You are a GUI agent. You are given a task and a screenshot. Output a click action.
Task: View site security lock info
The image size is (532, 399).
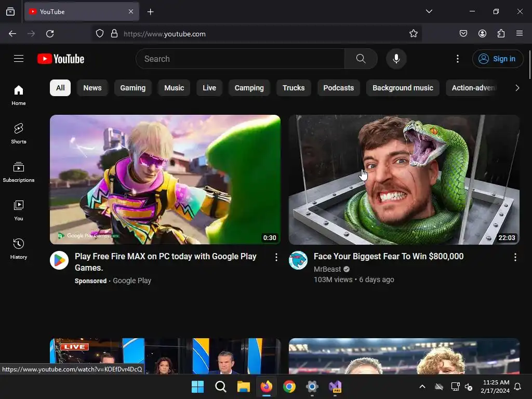(x=114, y=34)
